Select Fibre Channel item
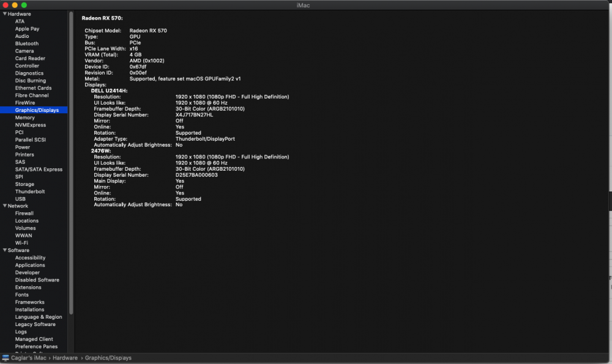The image size is (612, 364). 32,95
